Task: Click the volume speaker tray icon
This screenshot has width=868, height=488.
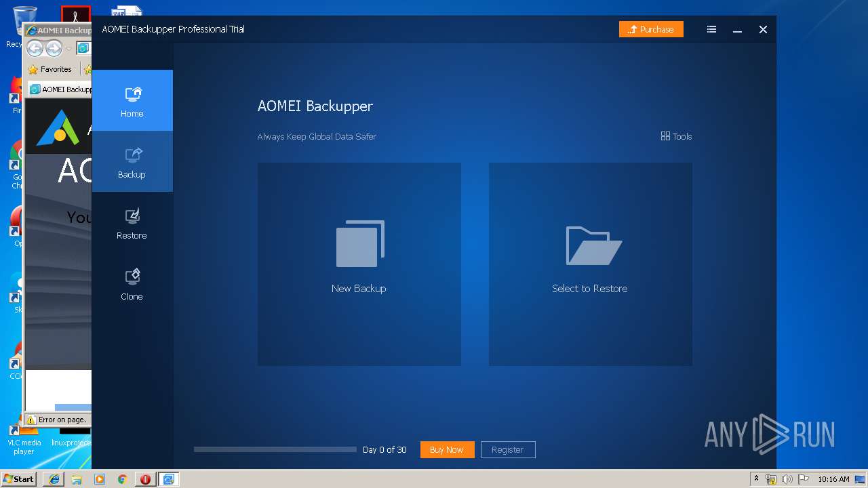Action: coord(787,479)
